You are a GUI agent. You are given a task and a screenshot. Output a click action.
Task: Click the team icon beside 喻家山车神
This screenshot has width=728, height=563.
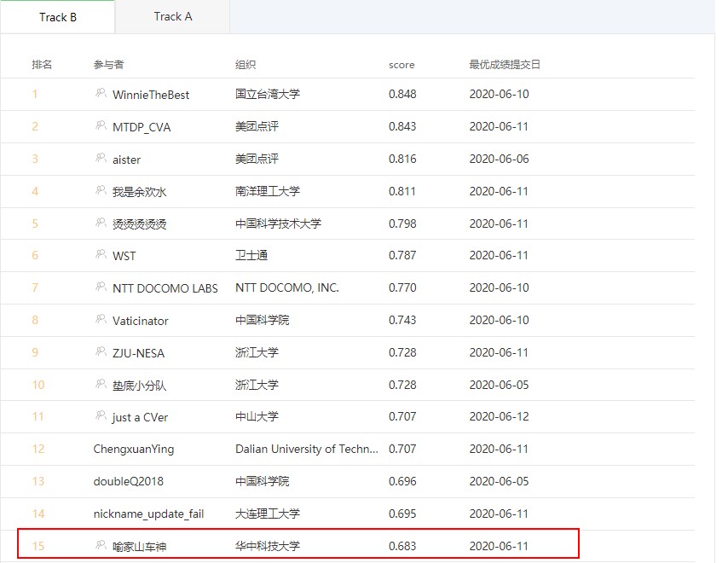[101, 545]
